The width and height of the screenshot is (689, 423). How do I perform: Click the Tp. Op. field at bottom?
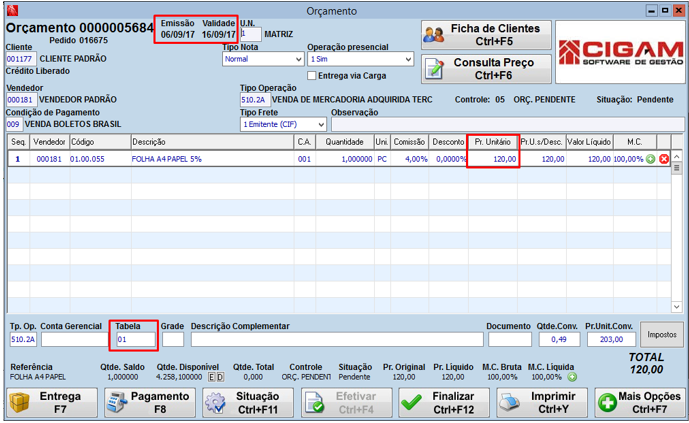23,340
